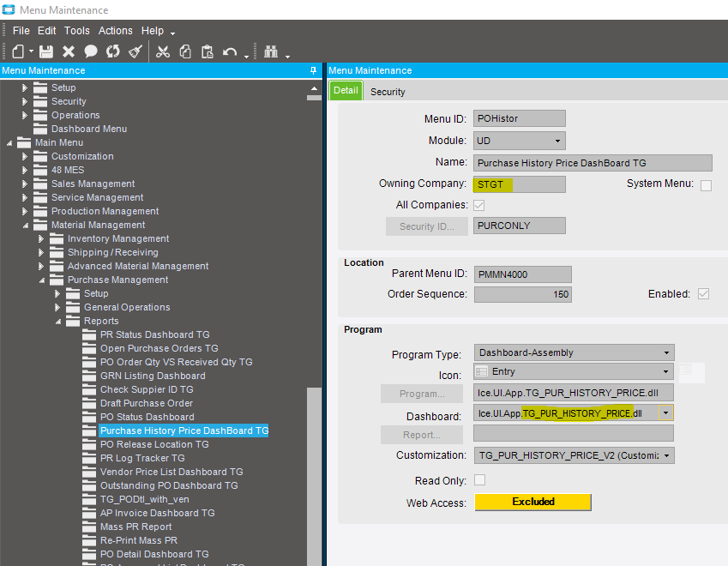Open the Module dropdown

[x=557, y=141]
